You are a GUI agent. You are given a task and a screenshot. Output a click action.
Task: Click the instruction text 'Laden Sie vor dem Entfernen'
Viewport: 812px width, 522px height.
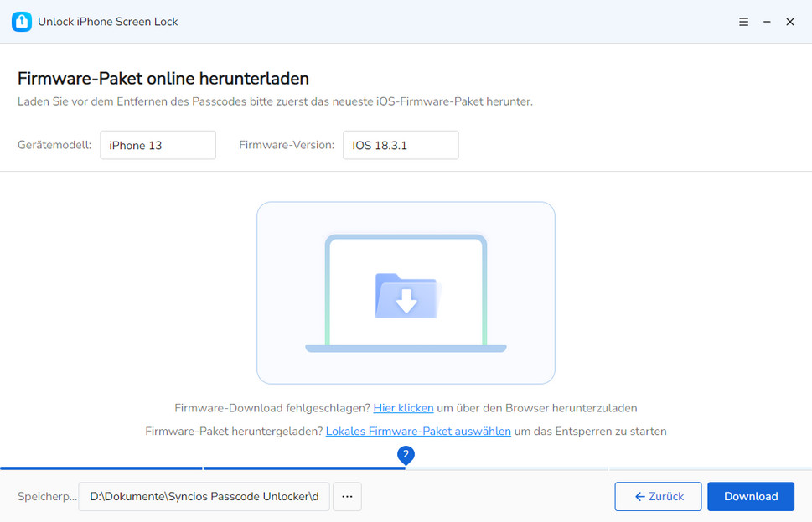pyautogui.click(x=275, y=101)
